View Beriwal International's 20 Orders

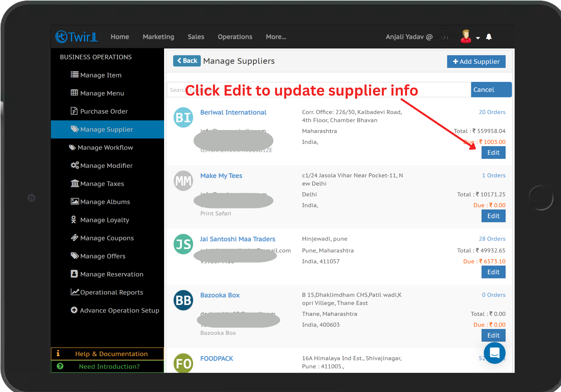tap(492, 112)
